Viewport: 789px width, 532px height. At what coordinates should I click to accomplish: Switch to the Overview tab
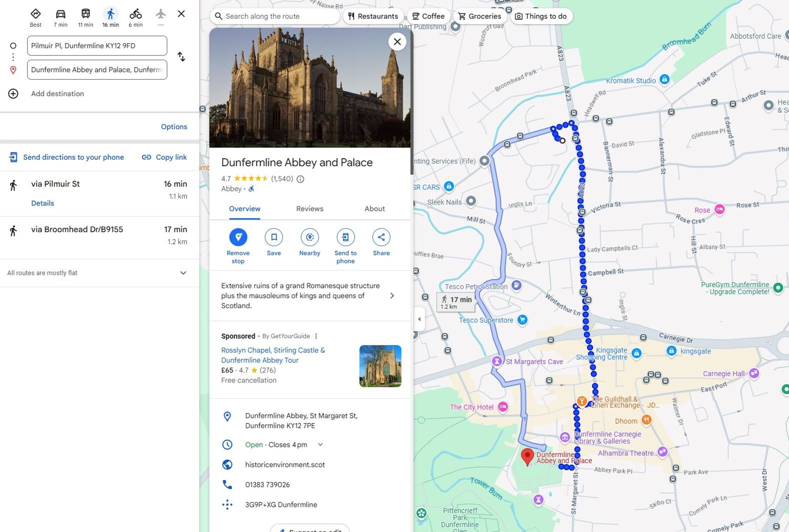245,209
